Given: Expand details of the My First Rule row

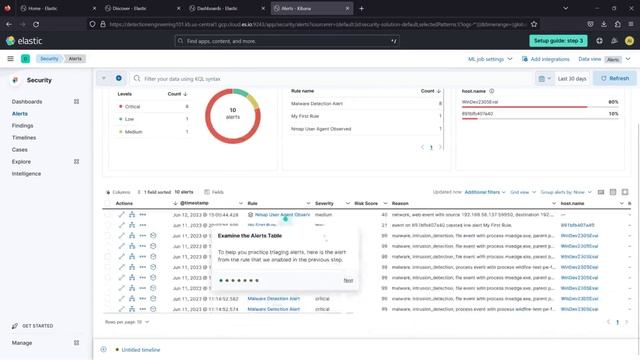Looking at the screenshot, I should (121, 225).
